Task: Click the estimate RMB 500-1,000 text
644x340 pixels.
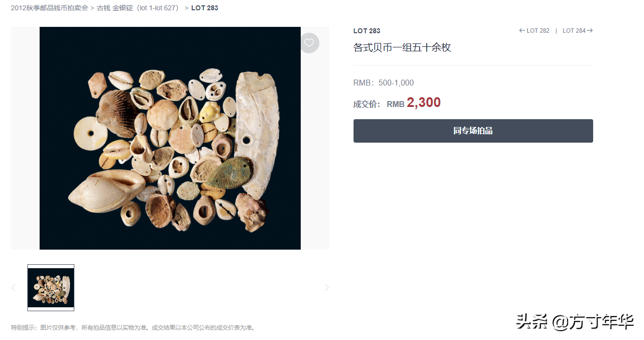Action: tap(383, 83)
